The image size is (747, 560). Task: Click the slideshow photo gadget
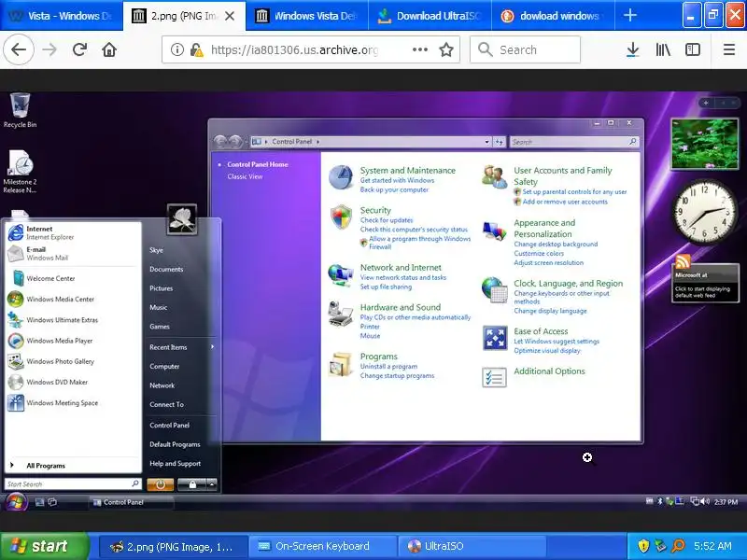tap(704, 144)
